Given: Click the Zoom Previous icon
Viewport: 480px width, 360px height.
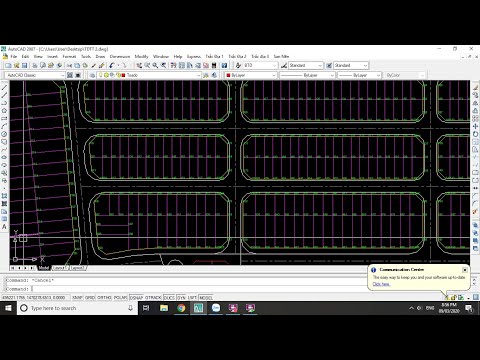Looking at the screenshot, I should (x=163, y=66).
